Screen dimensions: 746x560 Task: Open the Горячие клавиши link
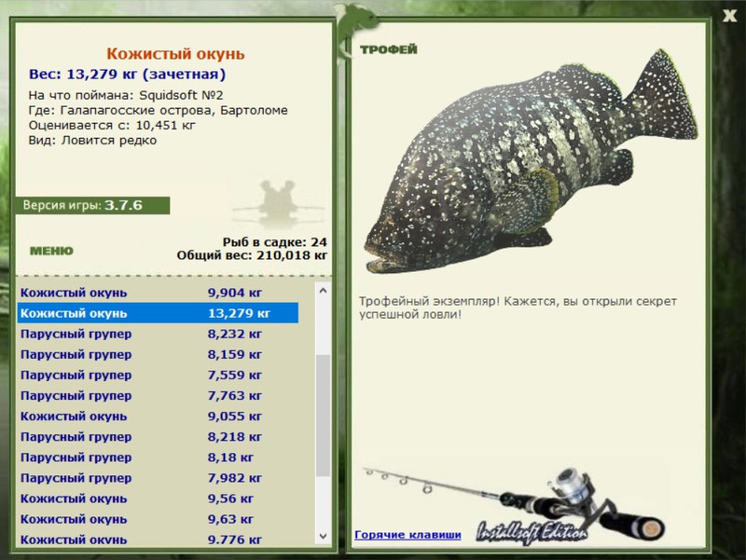[408, 534]
